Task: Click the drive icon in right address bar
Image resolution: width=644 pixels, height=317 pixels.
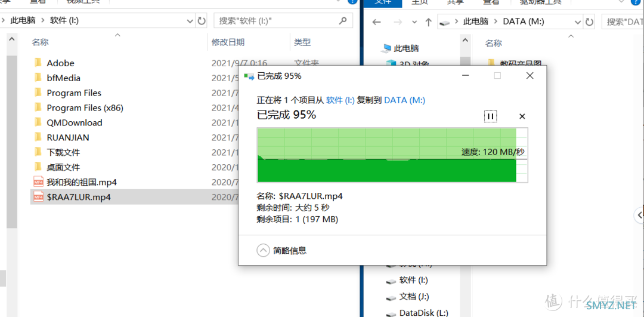Action: [x=444, y=23]
